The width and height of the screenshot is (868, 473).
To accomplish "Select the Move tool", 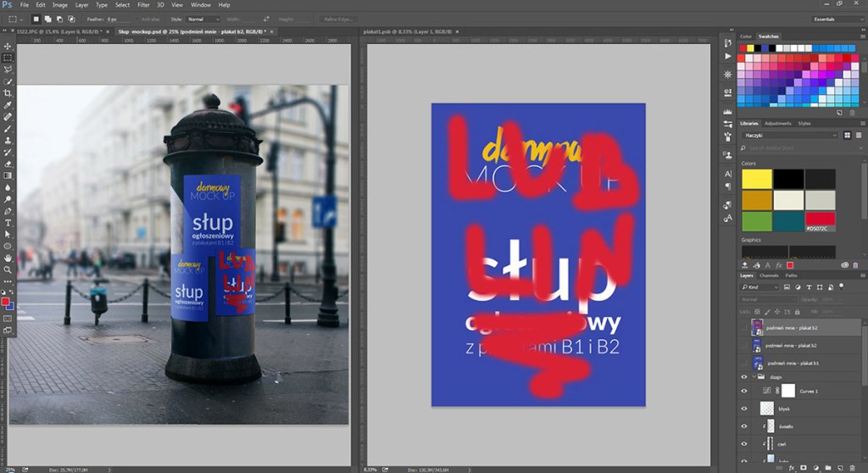I will click(x=8, y=46).
